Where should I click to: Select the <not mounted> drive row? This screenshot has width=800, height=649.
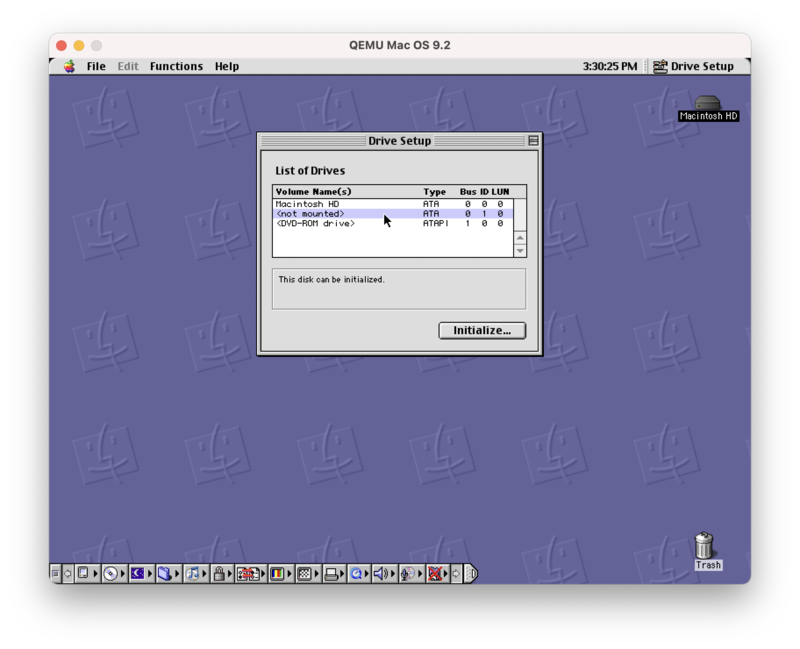[393, 214]
